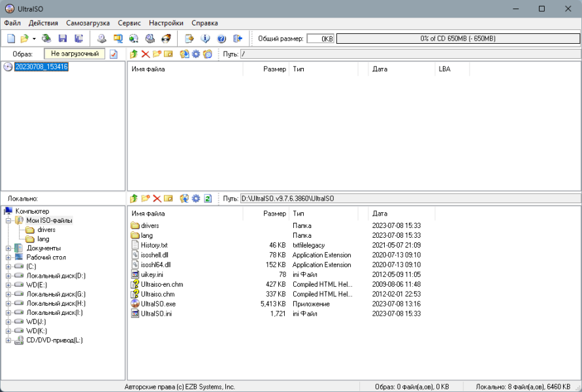Open the dropdown arrow next to Open icon
582x392 pixels.
click(x=34, y=39)
